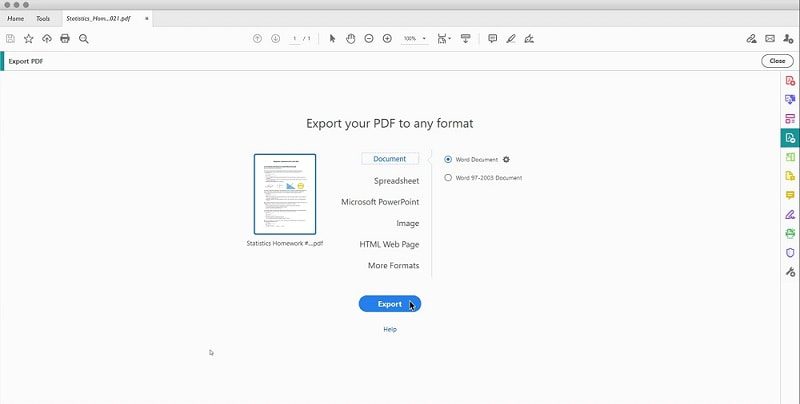Click the page number input field
Viewport: 800px width, 404px height.
point(294,39)
